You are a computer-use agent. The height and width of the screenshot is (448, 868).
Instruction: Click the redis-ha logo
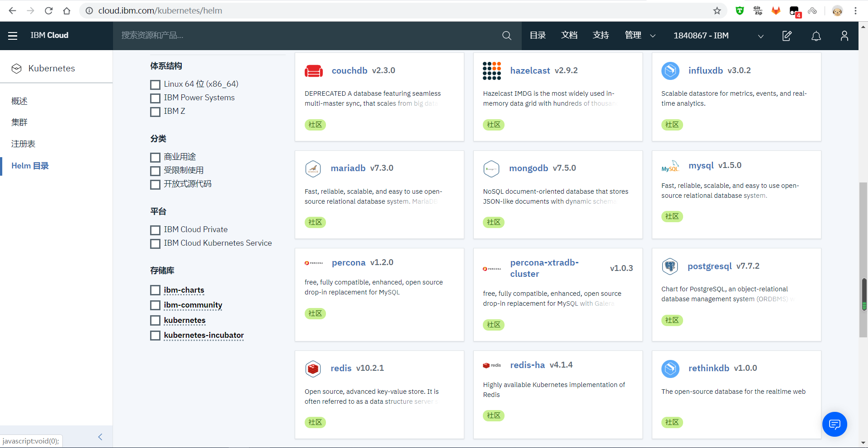492,365
